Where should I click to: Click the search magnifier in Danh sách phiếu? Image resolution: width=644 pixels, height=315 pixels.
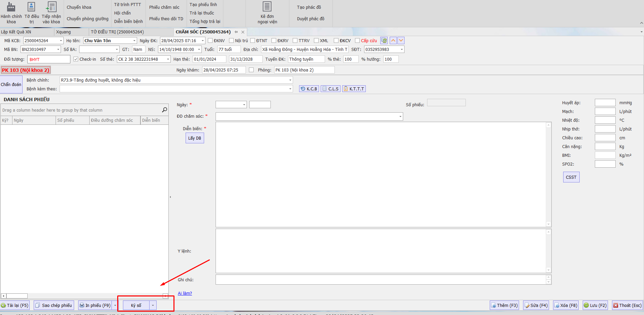click(x=164, y=110)
